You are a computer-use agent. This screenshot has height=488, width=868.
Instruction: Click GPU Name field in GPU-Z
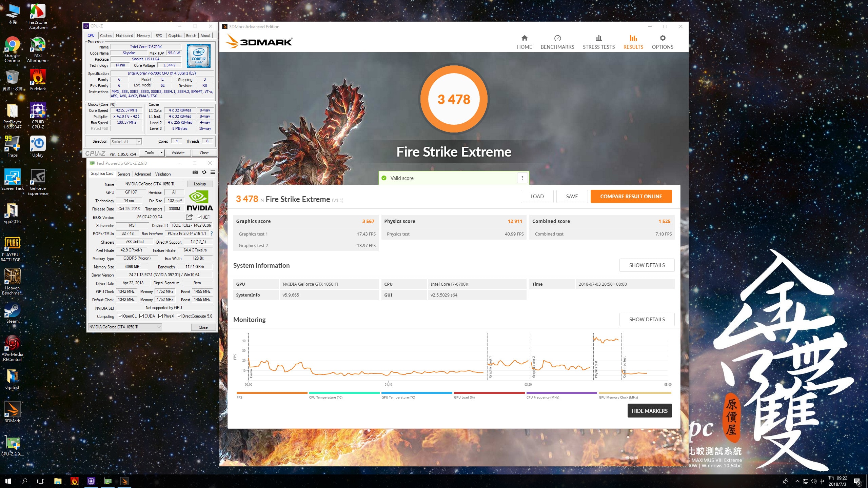(150, 184)
